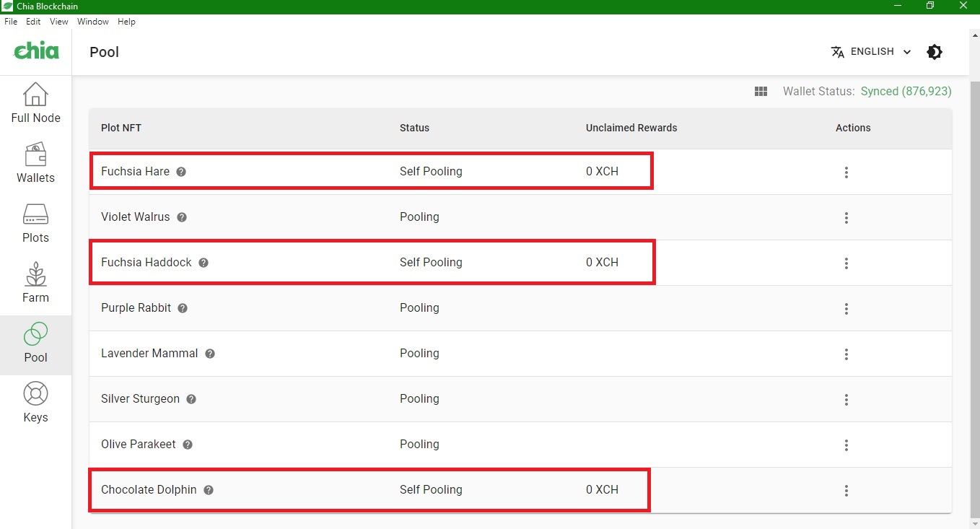980x529 pixels.
Task: Select the Violet Walrus plot NFT name
Action: coord(136,217)
